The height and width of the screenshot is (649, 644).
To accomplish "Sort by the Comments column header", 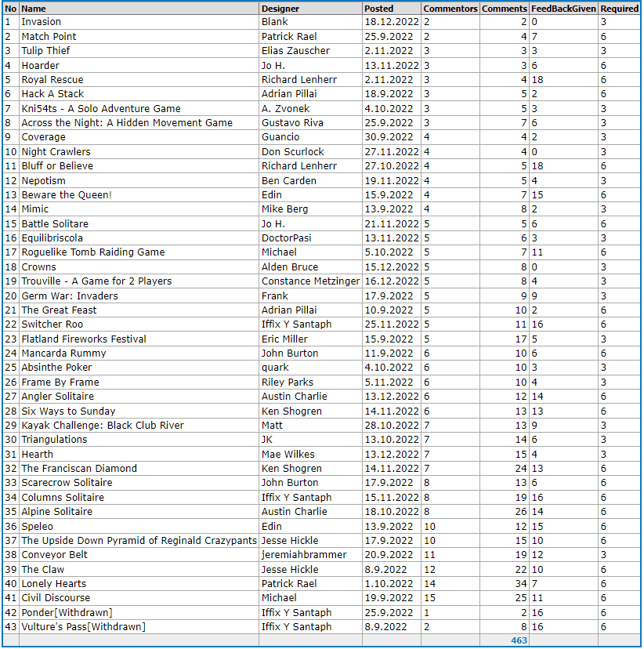I will tap(504, 8).
